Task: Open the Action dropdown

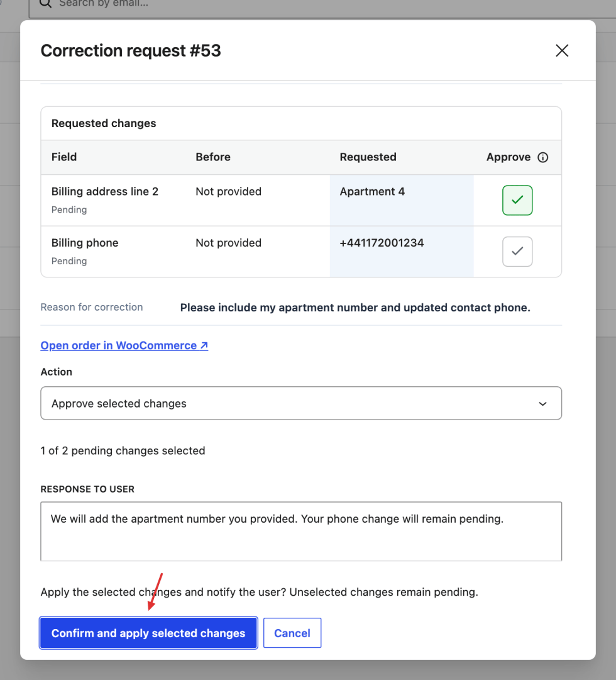Action: pos(301,403)
